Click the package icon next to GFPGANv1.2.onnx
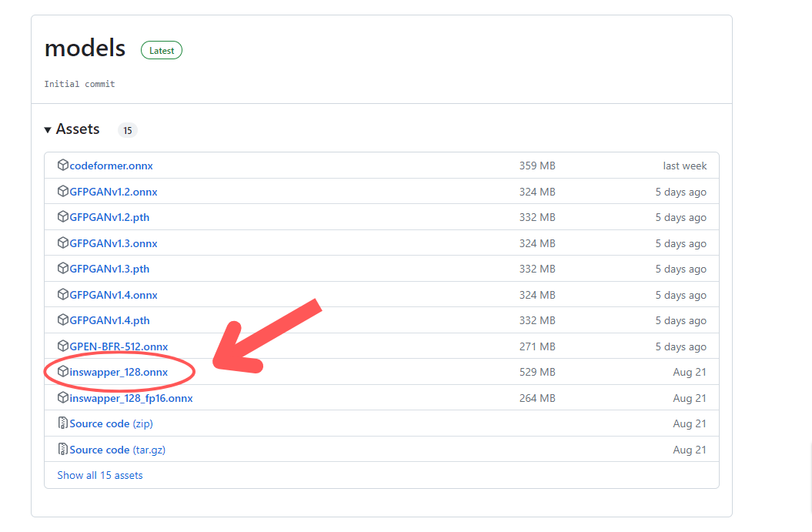This screenshot has height=532, width=812. coord(63,191)
